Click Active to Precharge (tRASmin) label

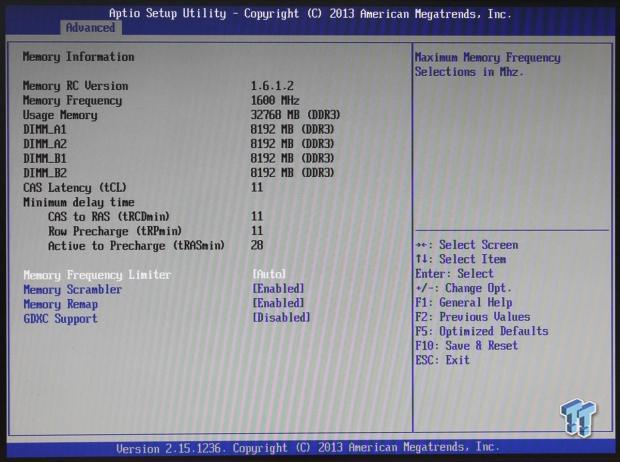pyautogui.click(x=136, y=246)
